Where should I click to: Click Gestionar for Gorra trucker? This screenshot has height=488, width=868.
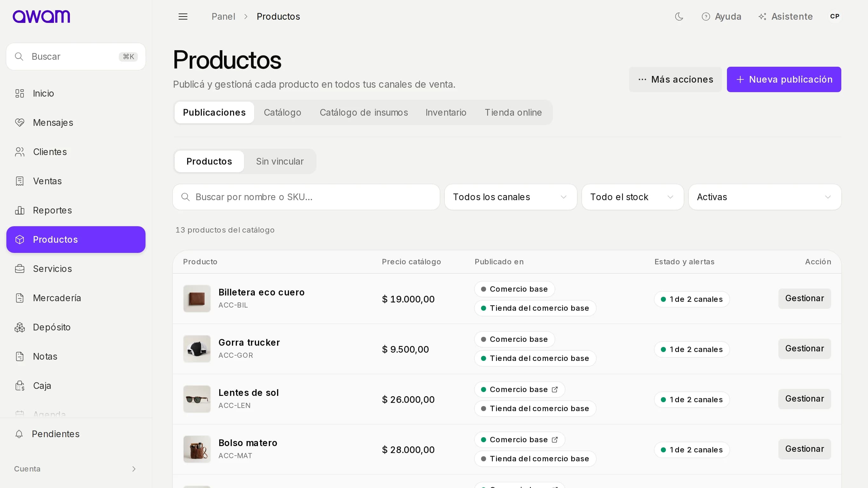805,349
